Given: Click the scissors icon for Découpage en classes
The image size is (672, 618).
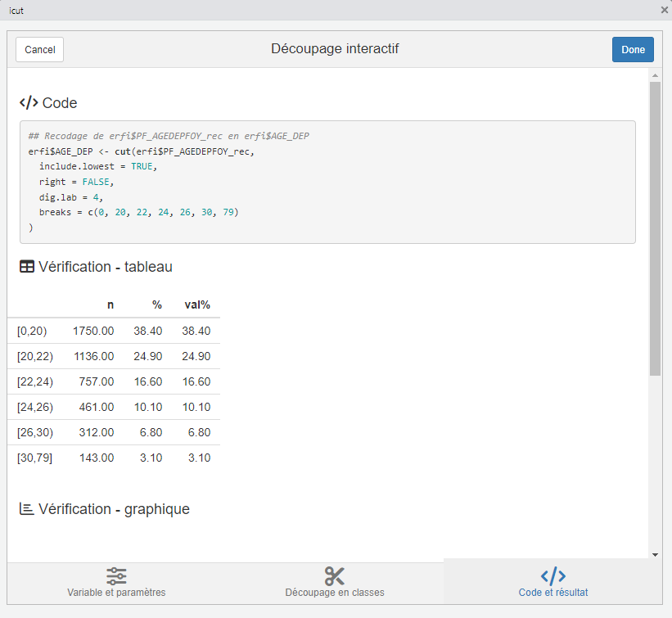Looking at the screenshot, I should tap(334, 575).
